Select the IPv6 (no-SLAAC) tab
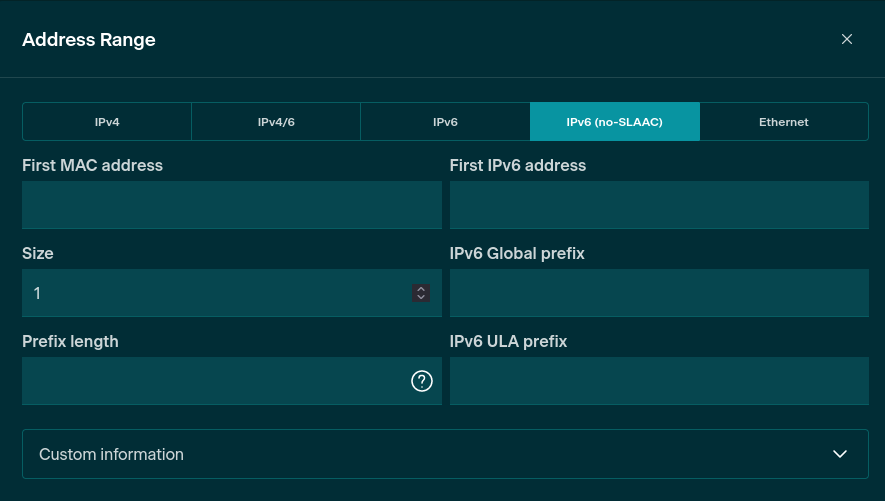Screen dimensions: 885x501 pos(614,122)
